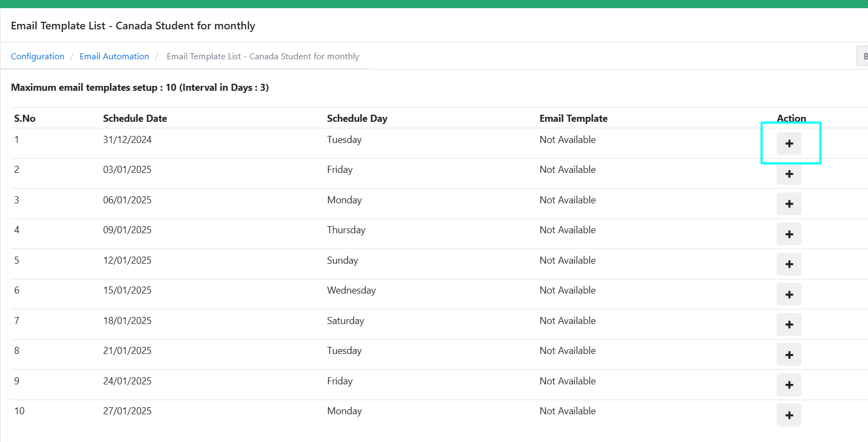The image size is (868, 442).
Task: Click the Schedule Date column header
Action: click(135, 119)
